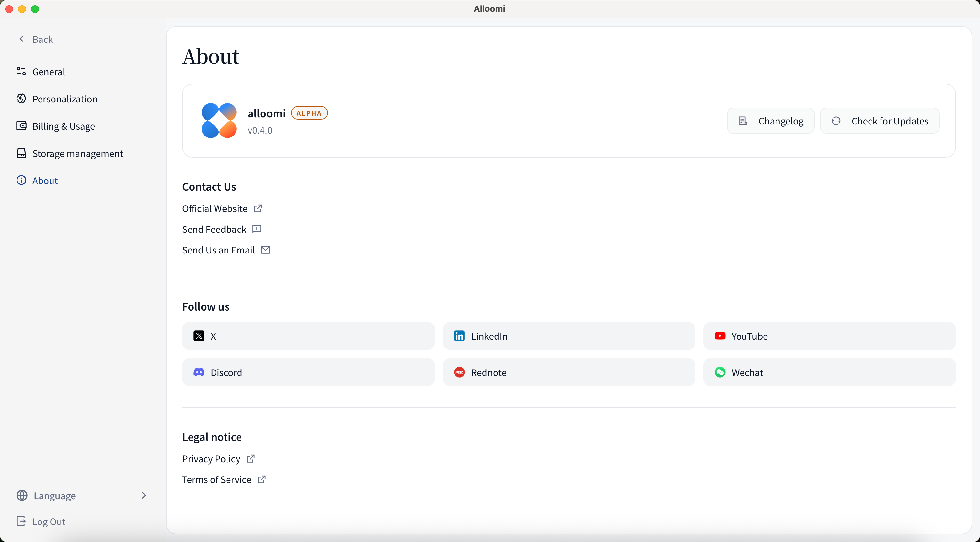This screenshot has height=542, width=980.
Task: Click the external link icon beside Official Website
Action: (x=258, y=208)
